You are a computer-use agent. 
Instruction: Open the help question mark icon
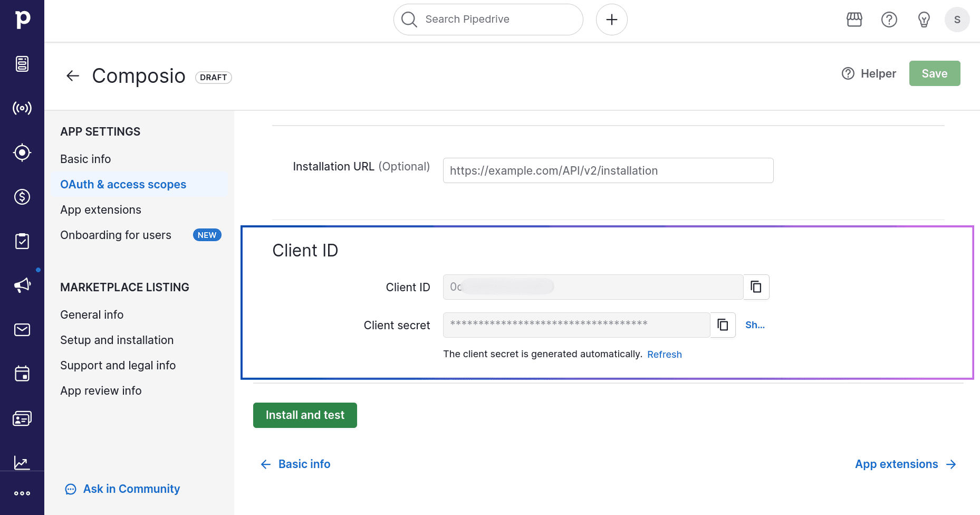click(x=889, y=20)
